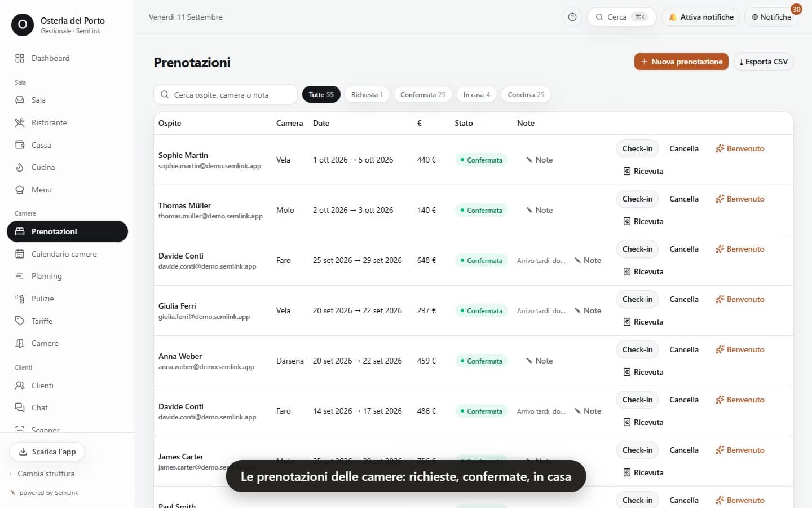The height and width of the screenshot is (508, 812).
Task: Export the list with Esporta CSV
Action: click(764, 62)
